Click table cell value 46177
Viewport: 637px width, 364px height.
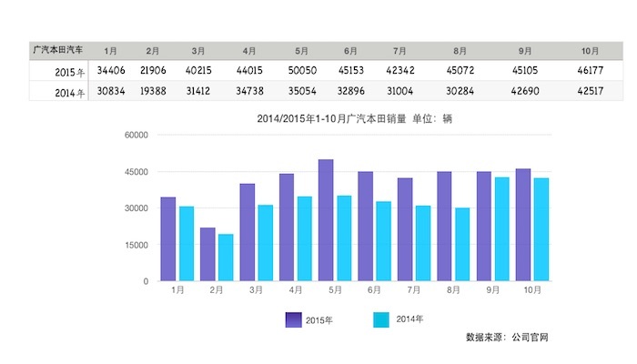[x=591, y=71]
